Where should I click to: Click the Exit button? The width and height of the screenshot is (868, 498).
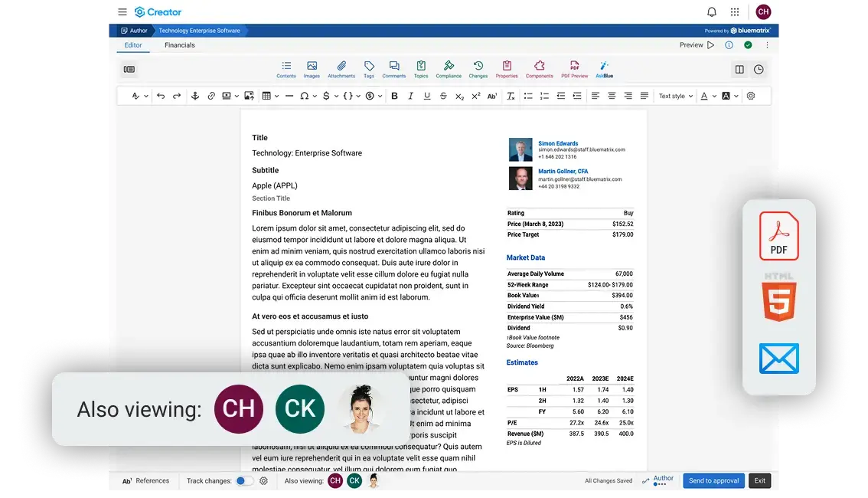[759, 481]
